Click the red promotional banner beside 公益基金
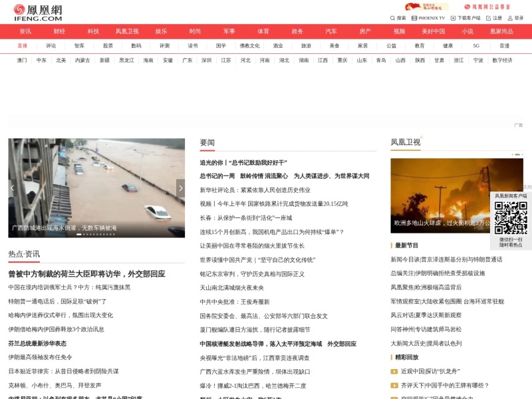Screen dimensions: 532x399 426,7
